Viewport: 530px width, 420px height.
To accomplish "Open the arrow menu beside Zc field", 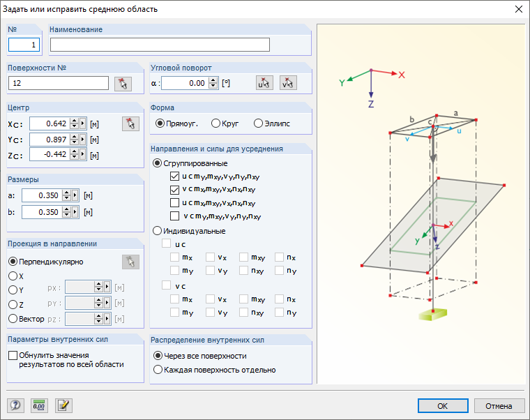I will (x=83, y=155).
